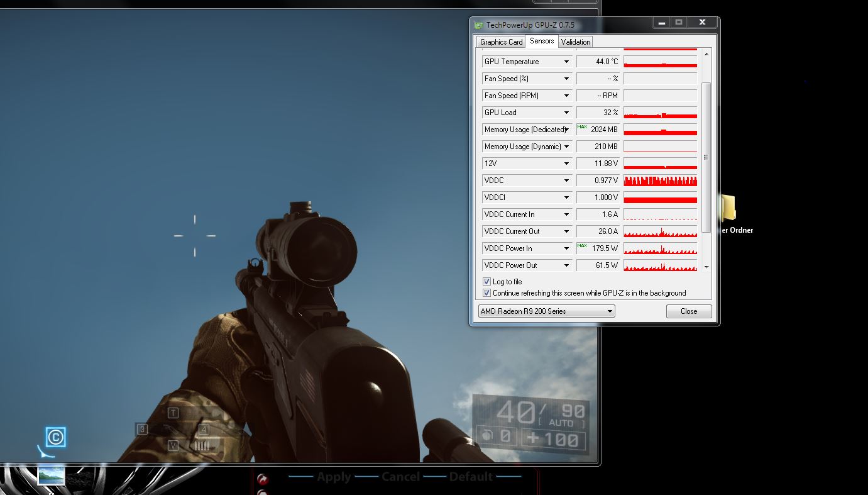Click the VDDC Current Out graph

point(660,231)
